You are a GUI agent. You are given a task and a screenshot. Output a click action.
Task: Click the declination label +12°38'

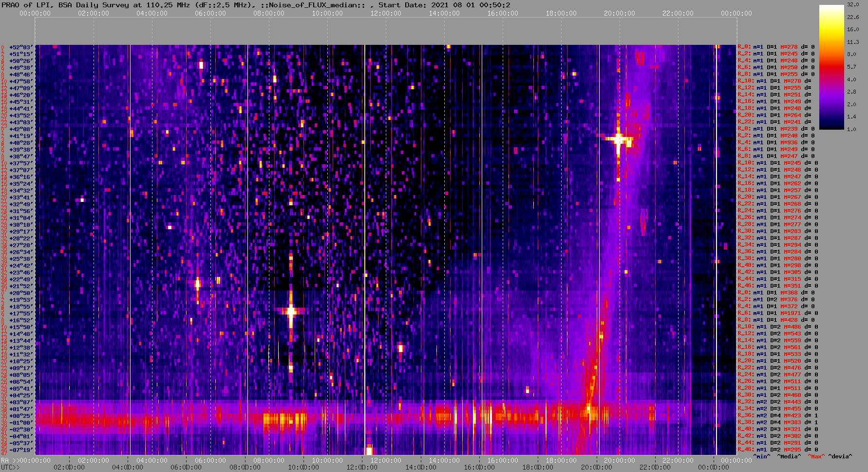pos(20,348)
